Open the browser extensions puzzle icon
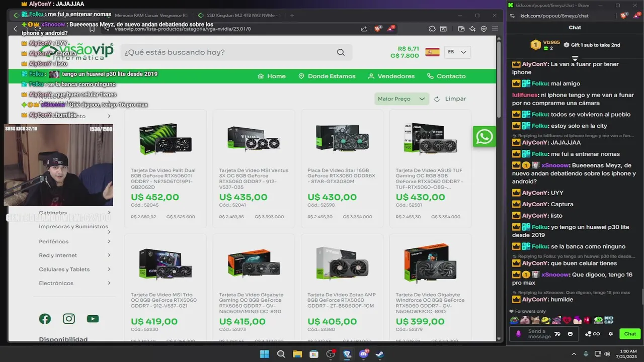This screenshot has height=362, width=644. coord(432,29)
